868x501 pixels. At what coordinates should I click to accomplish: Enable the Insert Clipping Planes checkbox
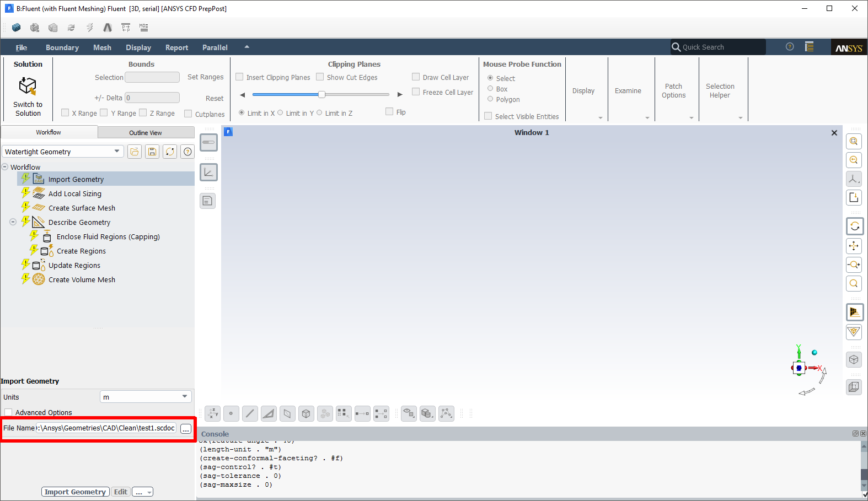pyautogui.click(x=240, y=77)
